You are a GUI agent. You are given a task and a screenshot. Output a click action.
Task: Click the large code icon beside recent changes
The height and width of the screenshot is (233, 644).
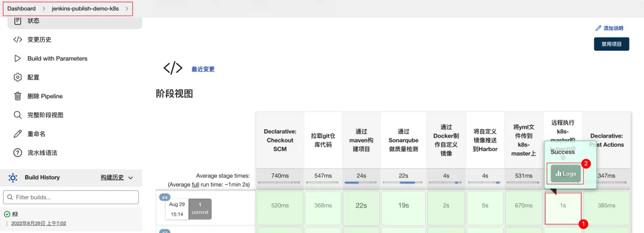click(x=173, y=68)
